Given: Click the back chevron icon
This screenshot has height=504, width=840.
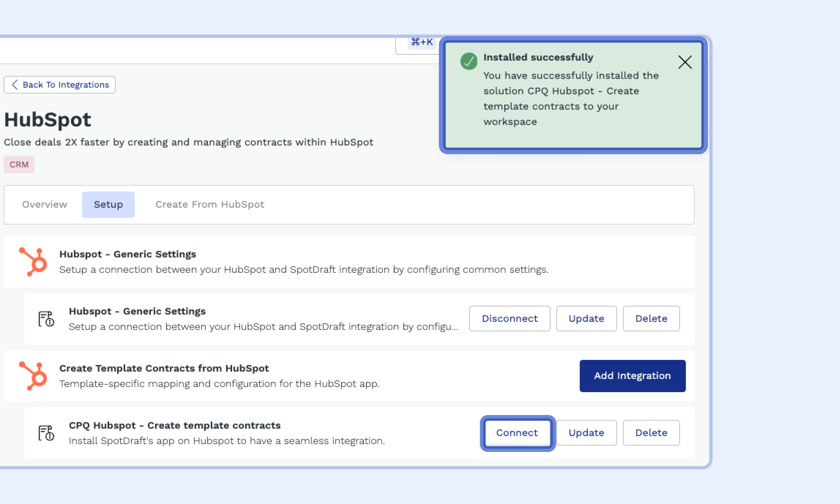Looking at the screenshot, I should (15, 84).
